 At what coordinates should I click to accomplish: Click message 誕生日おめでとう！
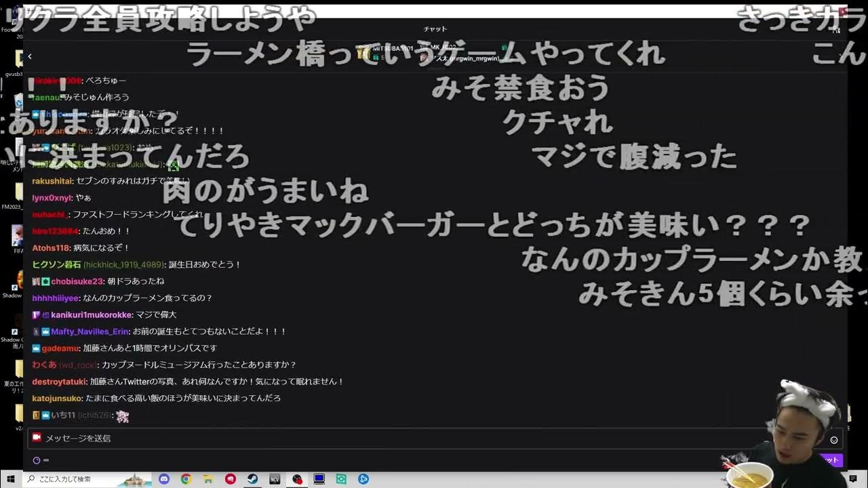tap(205, 264)
